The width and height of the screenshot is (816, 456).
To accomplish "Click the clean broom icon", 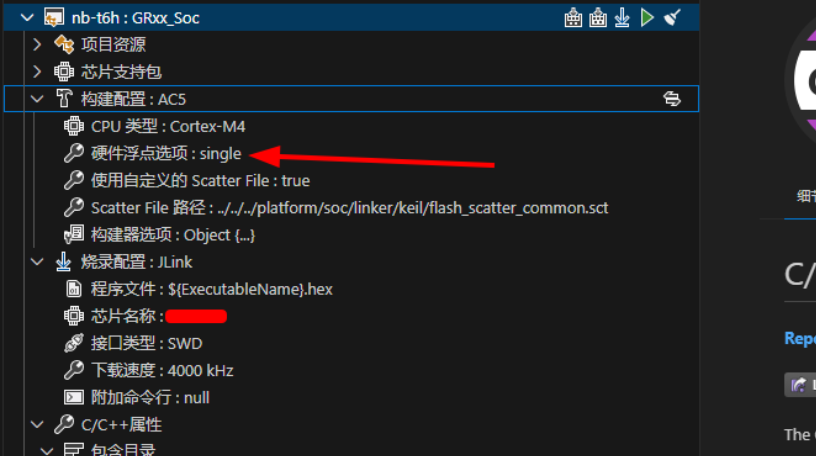I will [x=672, y=17].
